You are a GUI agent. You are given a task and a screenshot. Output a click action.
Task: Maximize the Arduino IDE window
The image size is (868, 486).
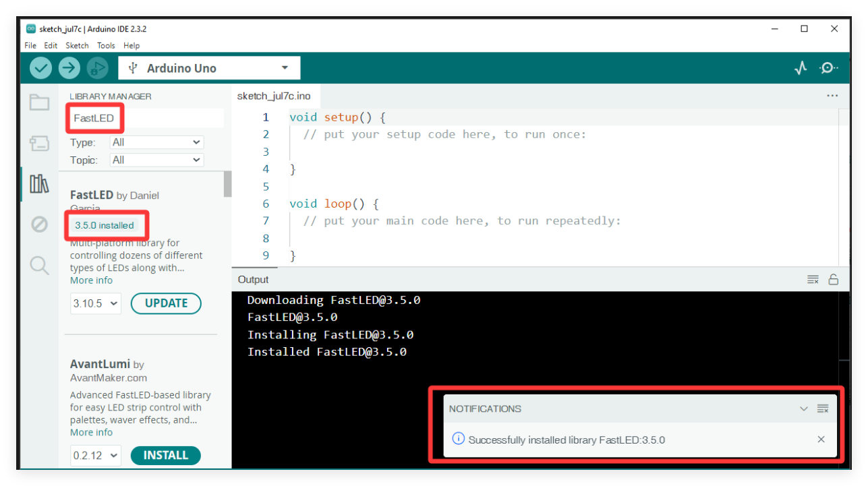pyautogui.click(x=804, y=29)
